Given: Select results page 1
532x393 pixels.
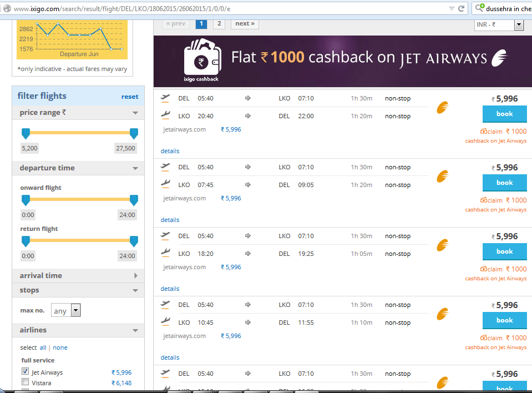Looking at the screenshot, I should click(x=201, y=24).
